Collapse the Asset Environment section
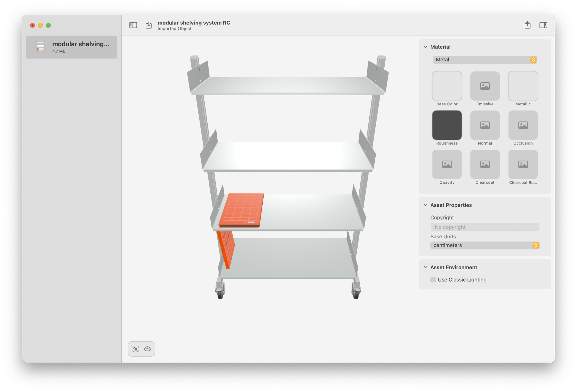This screenshot has height=392, width=577. [426, 267]
